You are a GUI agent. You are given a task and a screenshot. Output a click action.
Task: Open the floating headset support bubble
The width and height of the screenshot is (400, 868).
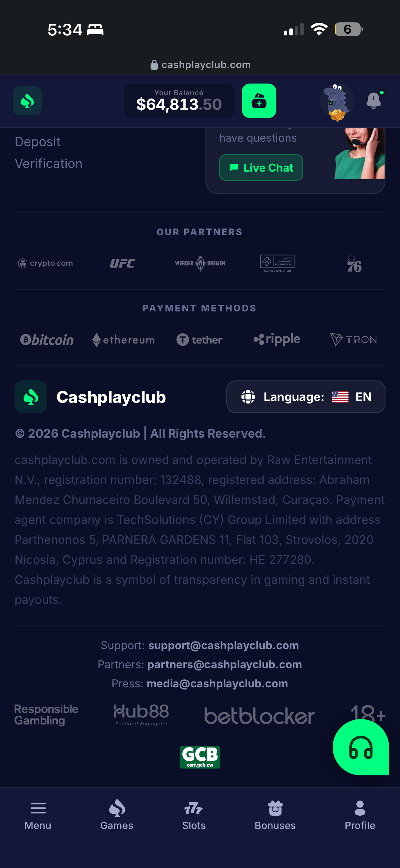tap(361, 747)
